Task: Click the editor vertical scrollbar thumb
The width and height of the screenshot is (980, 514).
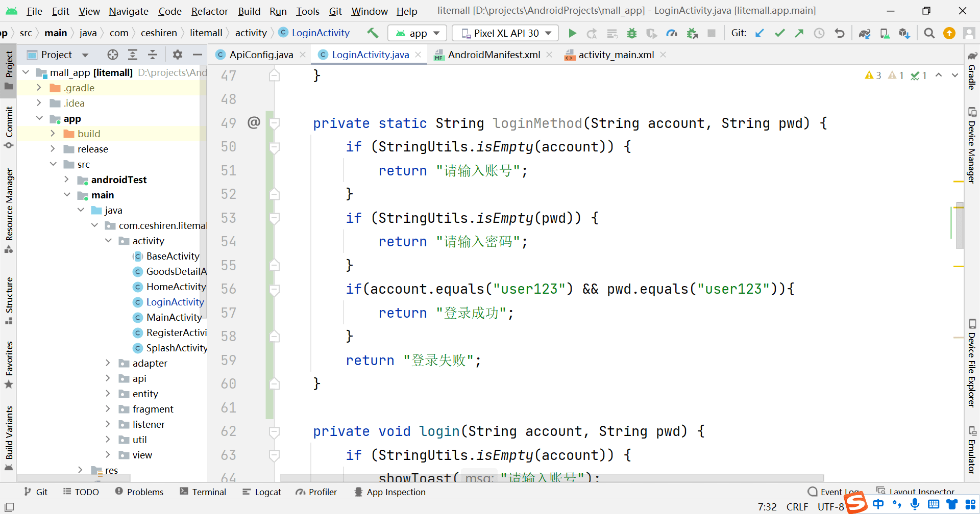Action: pyautogui.click(x=960, y=225)
